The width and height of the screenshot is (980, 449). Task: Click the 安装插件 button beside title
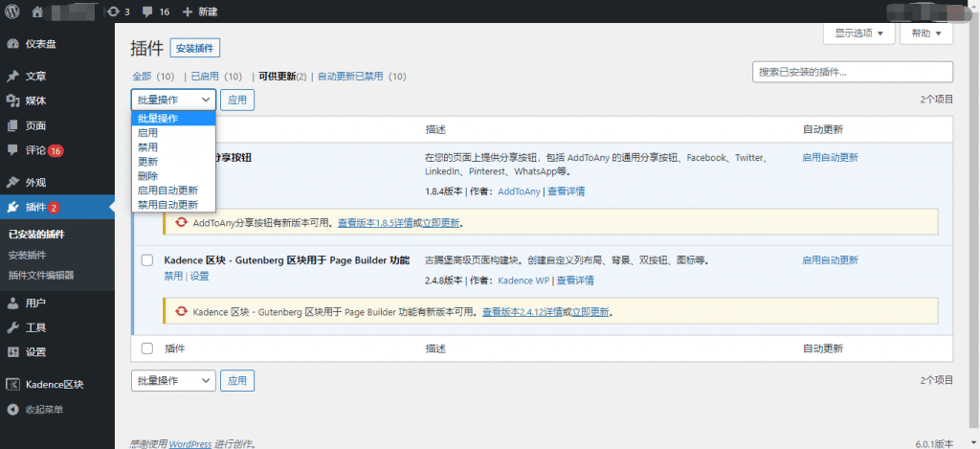195,48
